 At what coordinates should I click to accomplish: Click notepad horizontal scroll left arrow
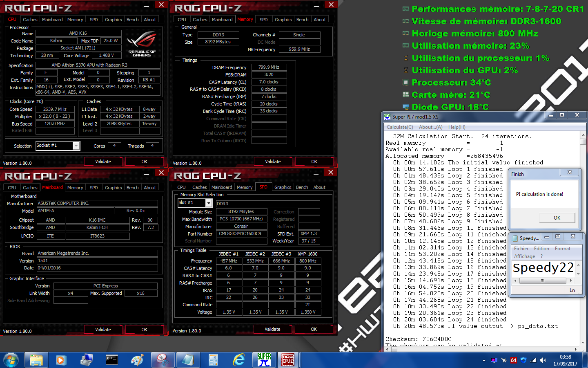[515, 280]
